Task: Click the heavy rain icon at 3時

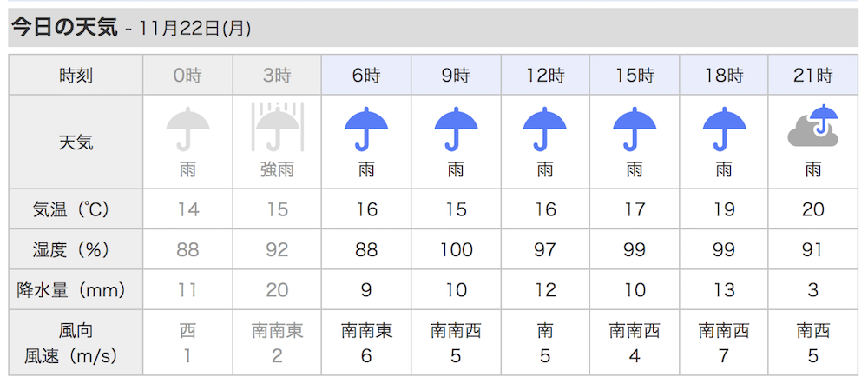Action: coord(278,128)
